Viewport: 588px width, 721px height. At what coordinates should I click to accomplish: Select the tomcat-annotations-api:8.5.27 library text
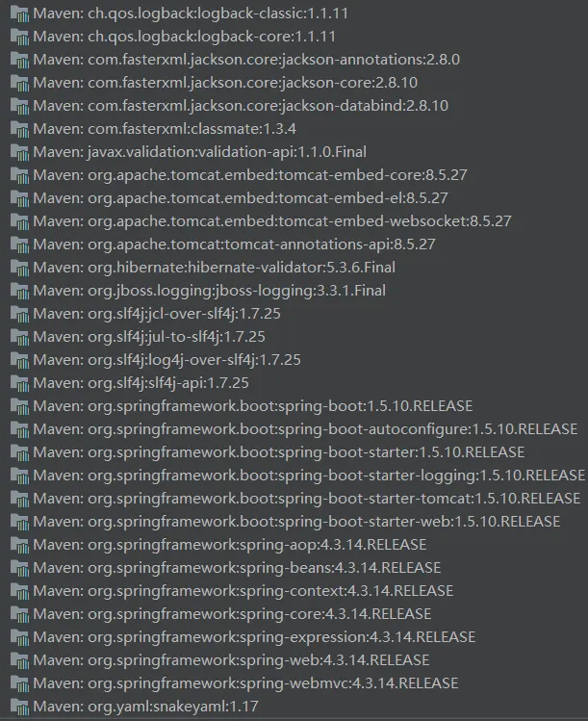(235, 245)
